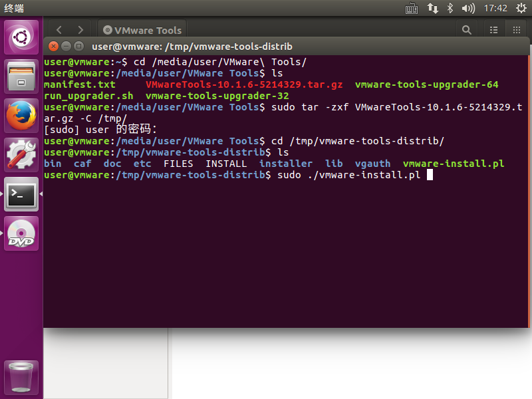Click the 'caf' directory name
The width and height of the screenshot is (532, 399).
[x=82, y=164]
